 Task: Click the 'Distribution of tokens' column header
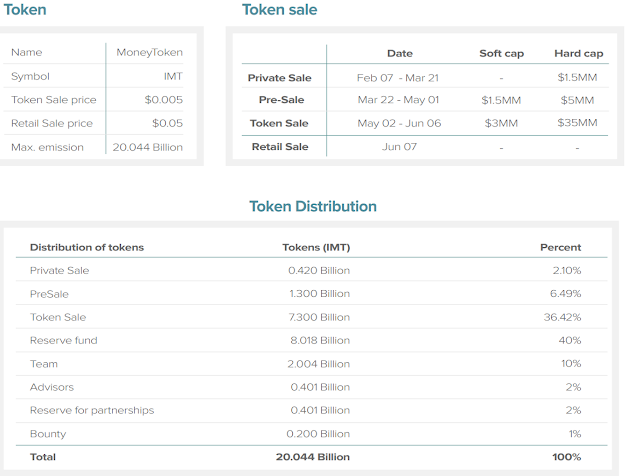pos(87,247)
